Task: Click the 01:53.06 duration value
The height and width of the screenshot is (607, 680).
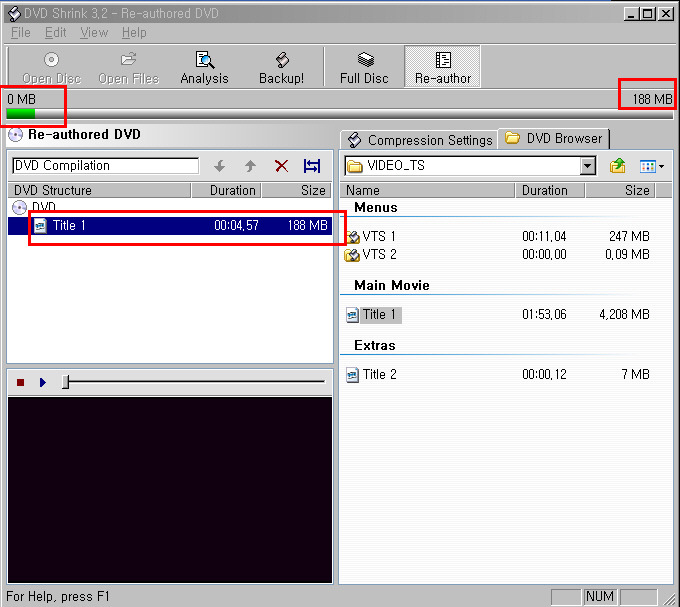Action: [544, 315]
